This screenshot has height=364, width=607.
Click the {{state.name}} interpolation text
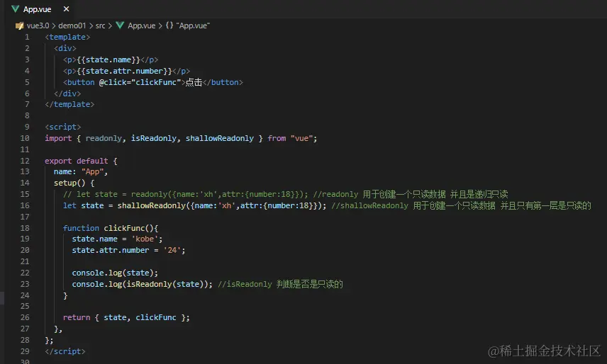click(108, 59)
